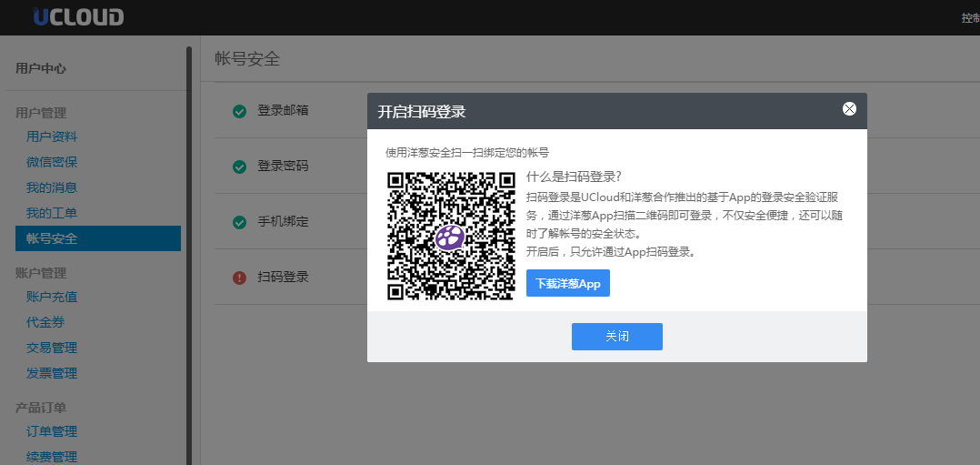Image resolution: width=980 pixels, height=465 pixels.
Task: Click the 下载洋葱App button
Action: [x=567, y=284]
